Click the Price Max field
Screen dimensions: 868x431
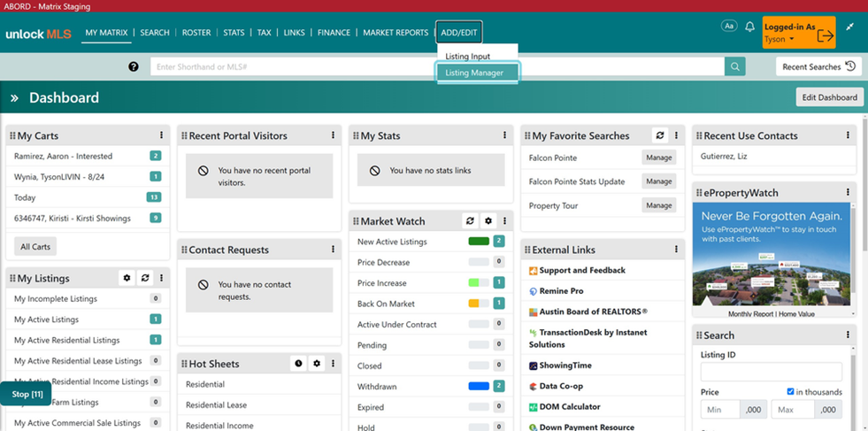point(792,410)
